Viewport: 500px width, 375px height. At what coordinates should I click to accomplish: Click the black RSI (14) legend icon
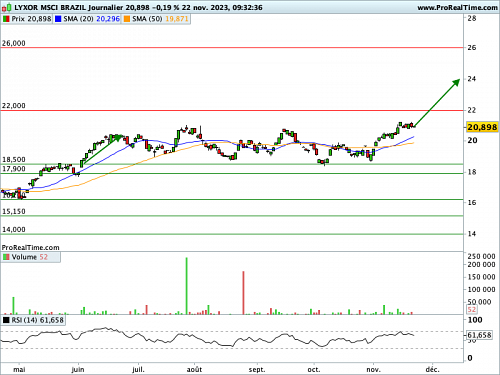[x=6, y=320]
